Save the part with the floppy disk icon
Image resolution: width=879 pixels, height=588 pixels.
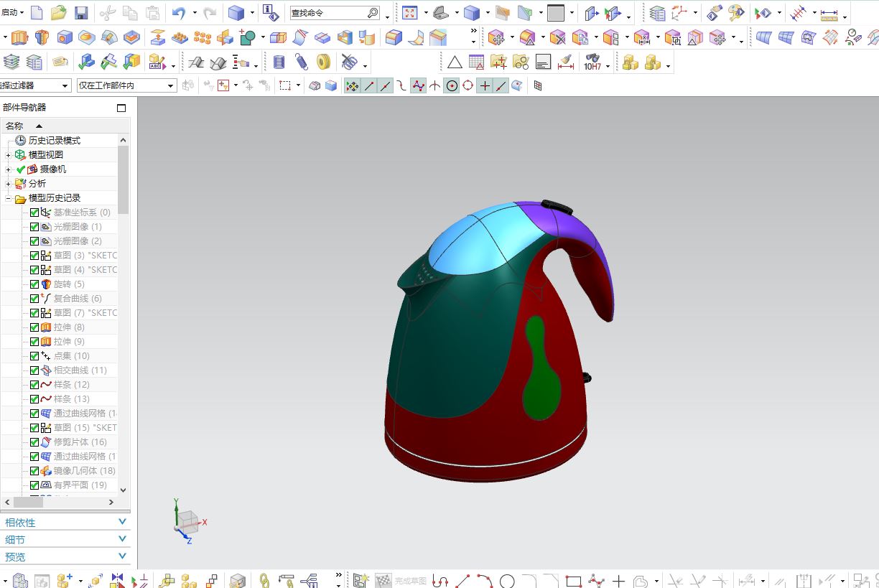(x=81, y=13)
